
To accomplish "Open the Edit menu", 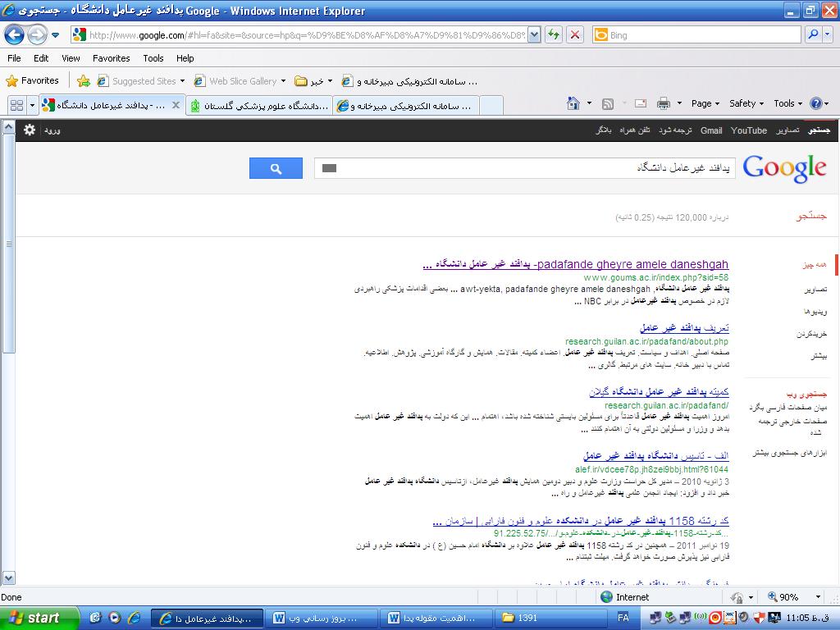I will pos(41,58).
